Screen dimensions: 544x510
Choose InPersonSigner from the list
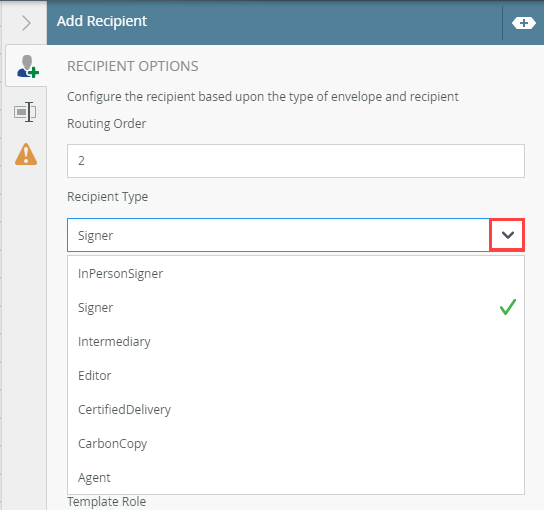tap(296, 274)
